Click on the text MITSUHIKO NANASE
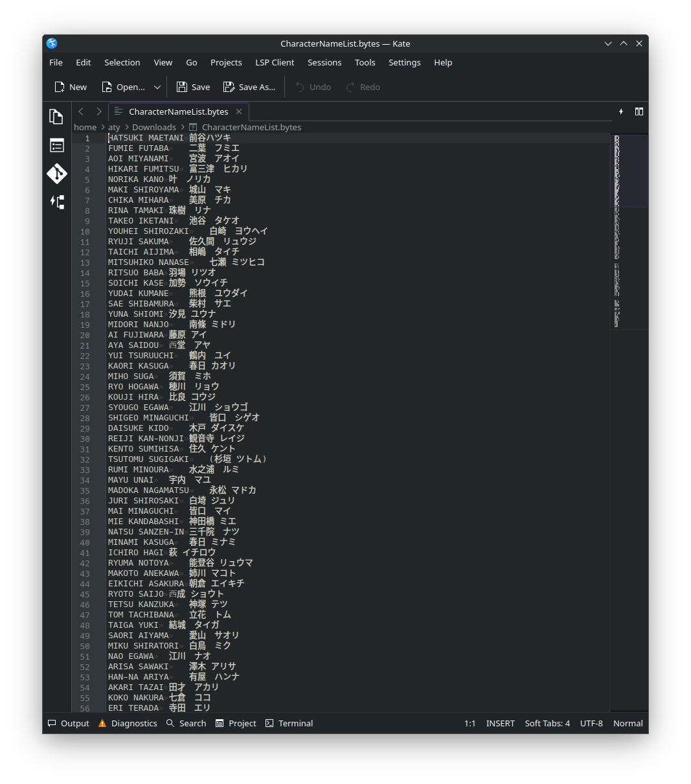This screenshot has width=691, height=784. point(148,262)
